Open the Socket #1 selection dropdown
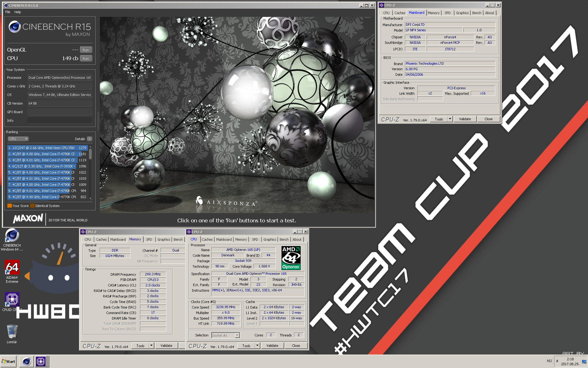The height and width of the screenshot is (368, 588). 226,335
